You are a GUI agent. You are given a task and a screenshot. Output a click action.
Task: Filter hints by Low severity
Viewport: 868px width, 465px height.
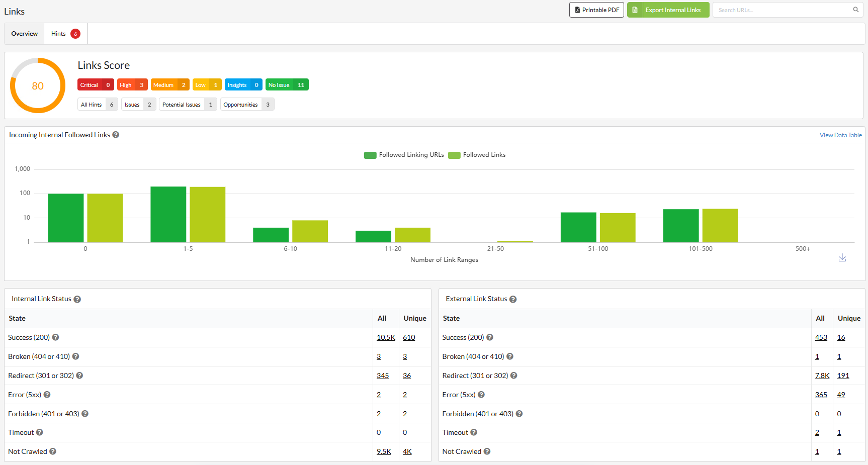207,85
